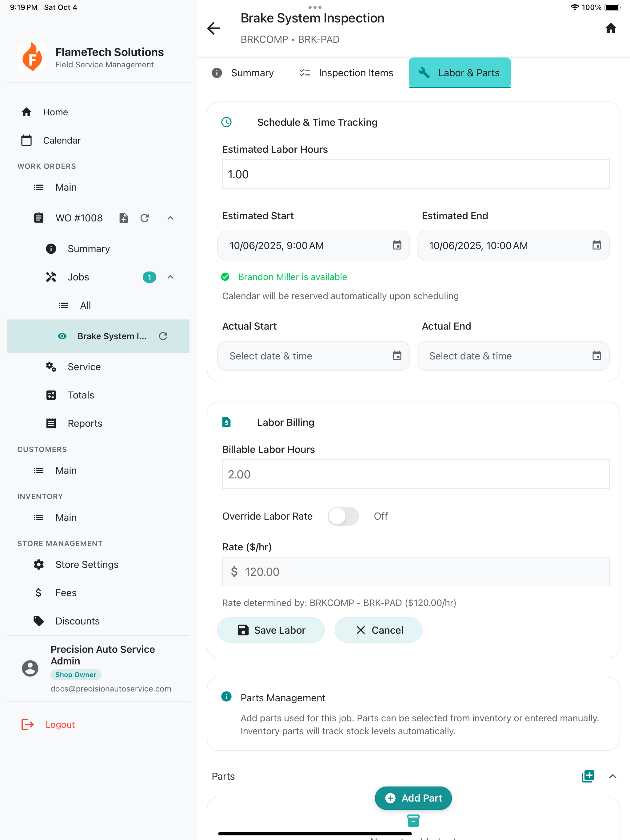Click the FlameTech Solutions flame logo
The height and width of the screenshot is (840, 630).
point(33,57)
